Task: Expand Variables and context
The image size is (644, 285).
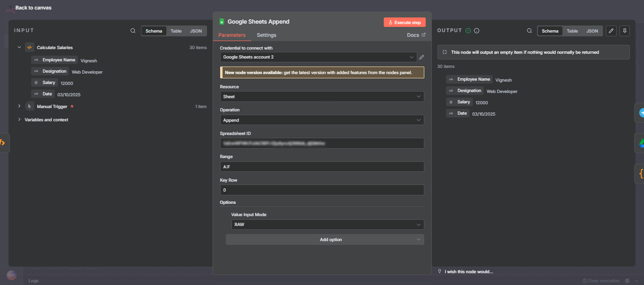Action: click(19, 119)
